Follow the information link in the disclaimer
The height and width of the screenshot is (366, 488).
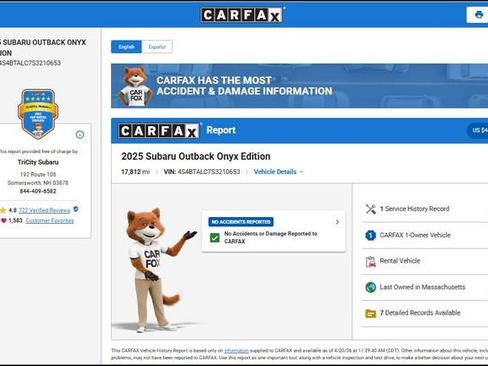(x=236, y=351)
